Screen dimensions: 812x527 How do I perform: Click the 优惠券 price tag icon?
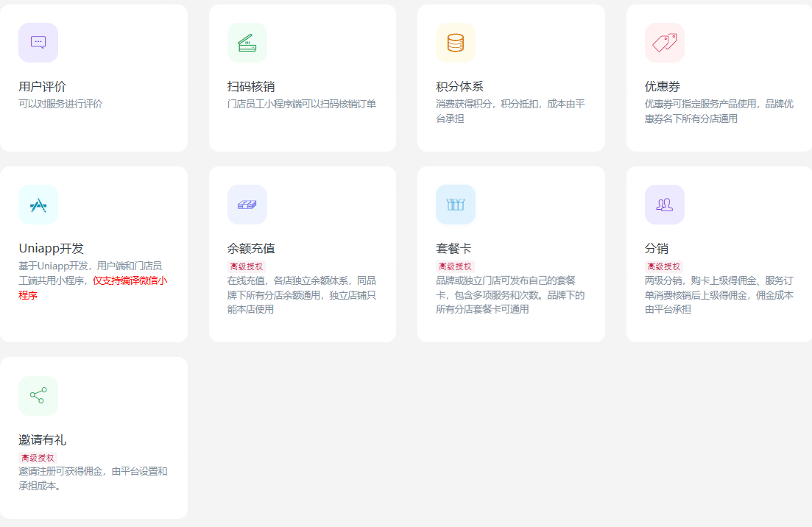click(x=665, y=43)
